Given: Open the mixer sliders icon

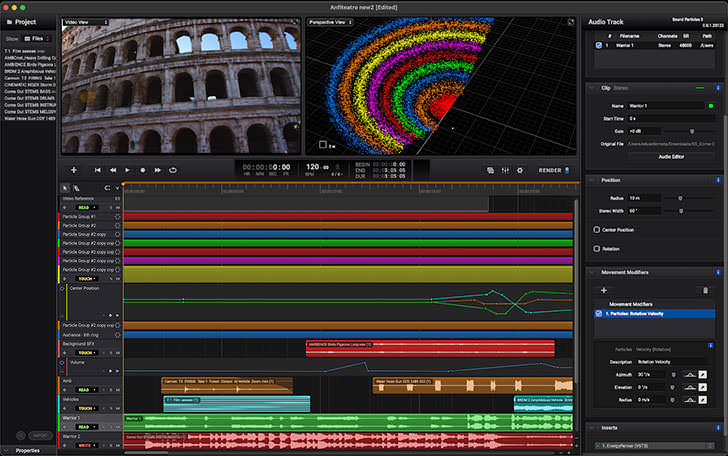Looking at the screenshot, I should click(x=504, y=170).
